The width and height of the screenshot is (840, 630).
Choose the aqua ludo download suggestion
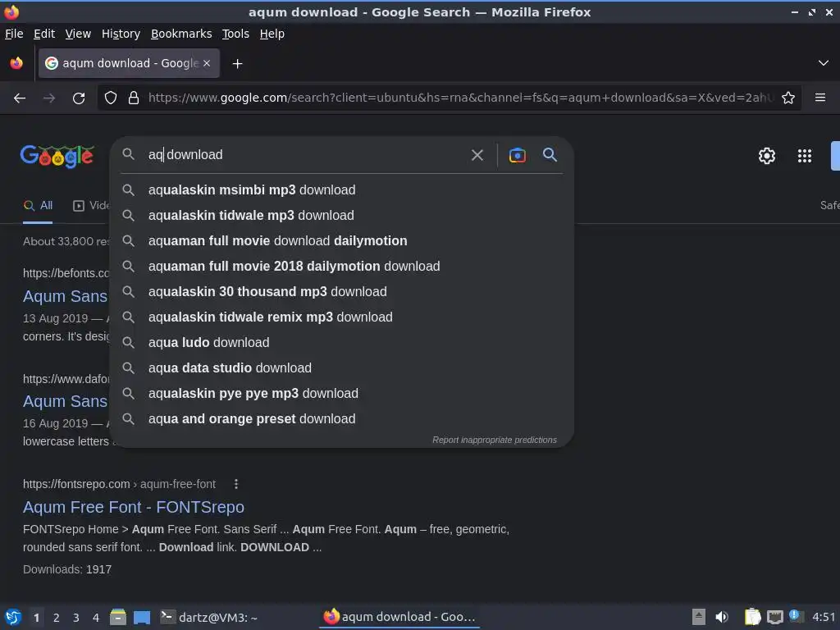[x=341, y=343]
